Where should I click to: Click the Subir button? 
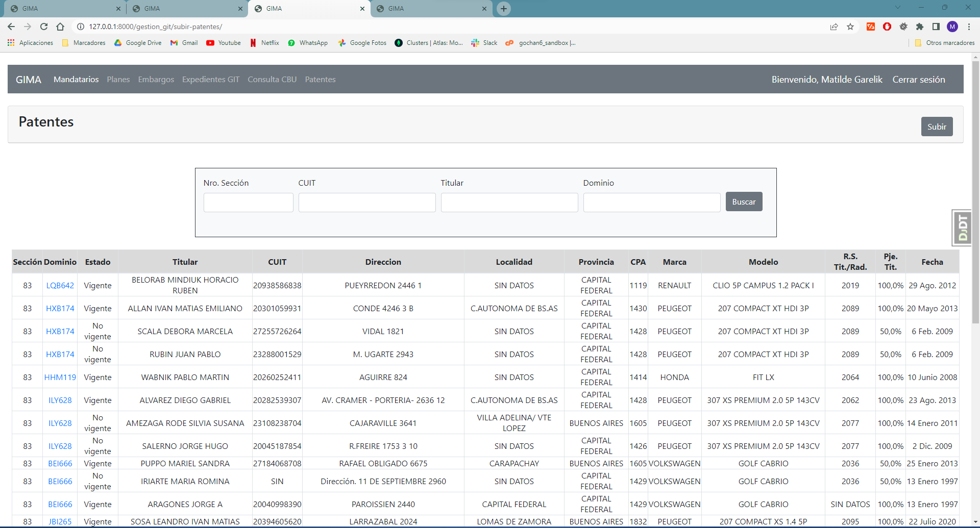[x=937, y=127]
